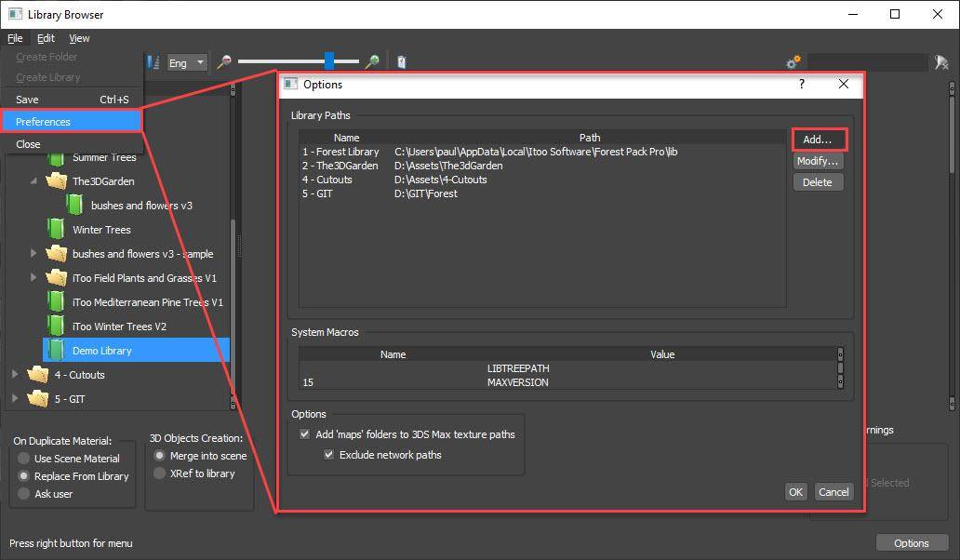Open the Edit menu

[x=45, y=38]
